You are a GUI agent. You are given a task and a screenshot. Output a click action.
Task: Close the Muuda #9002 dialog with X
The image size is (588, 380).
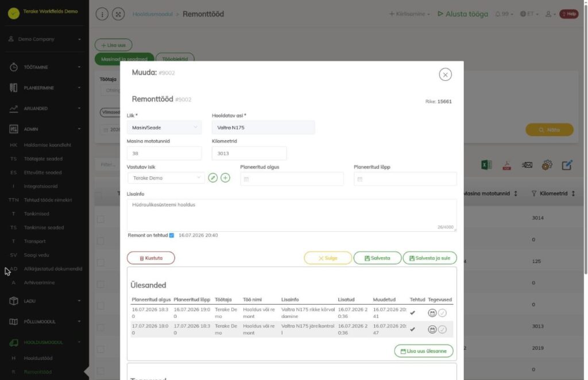(x=445, y=75)
